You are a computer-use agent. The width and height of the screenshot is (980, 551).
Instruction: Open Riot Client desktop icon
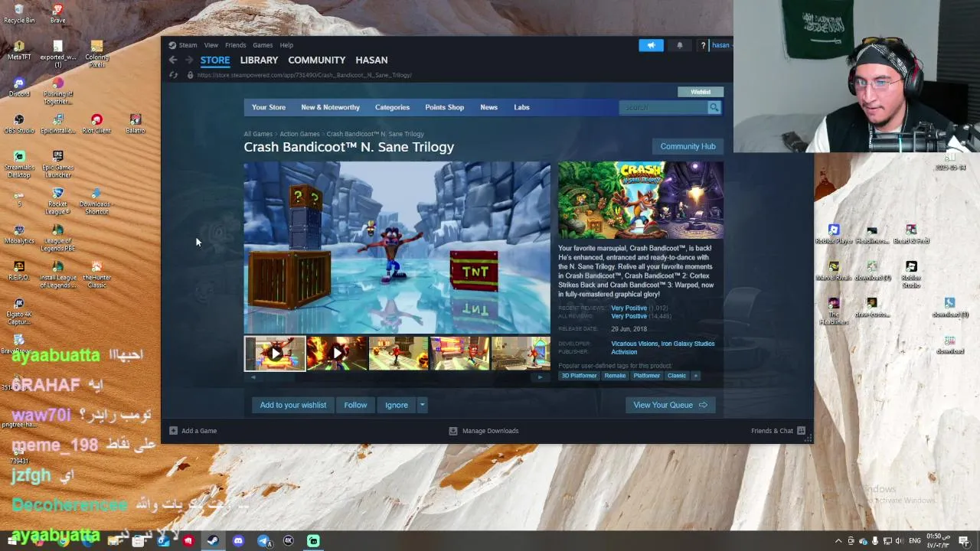pos(96,123)
